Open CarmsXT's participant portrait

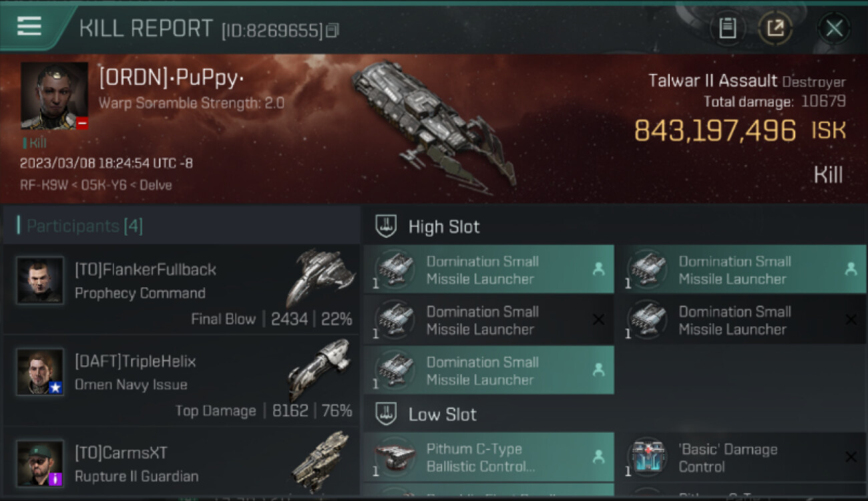(x=40, y=464)
